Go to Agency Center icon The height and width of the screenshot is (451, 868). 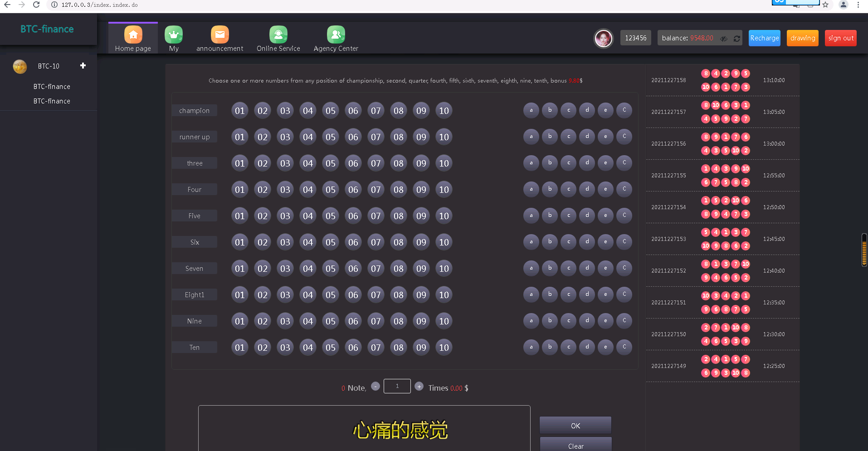tap(336, 34)
